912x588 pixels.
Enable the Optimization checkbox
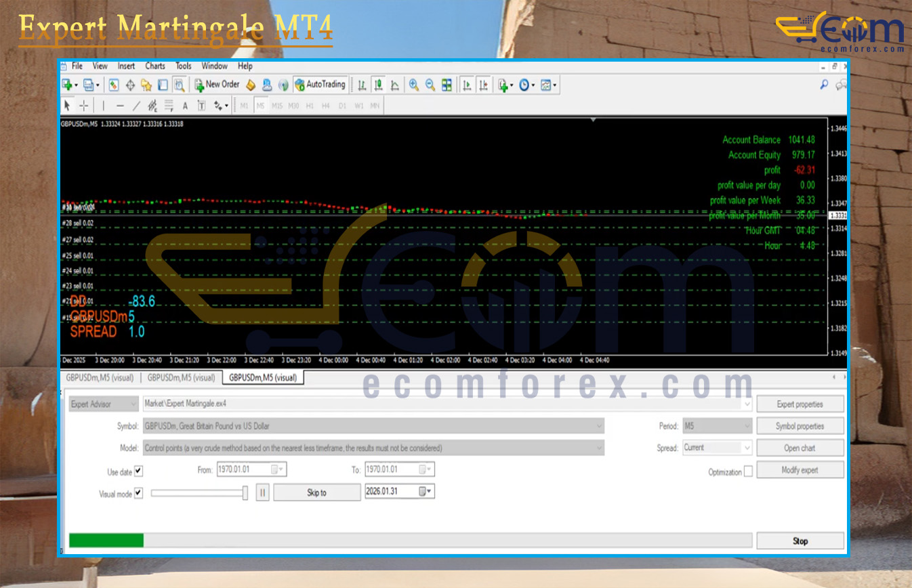coord(748,471)
